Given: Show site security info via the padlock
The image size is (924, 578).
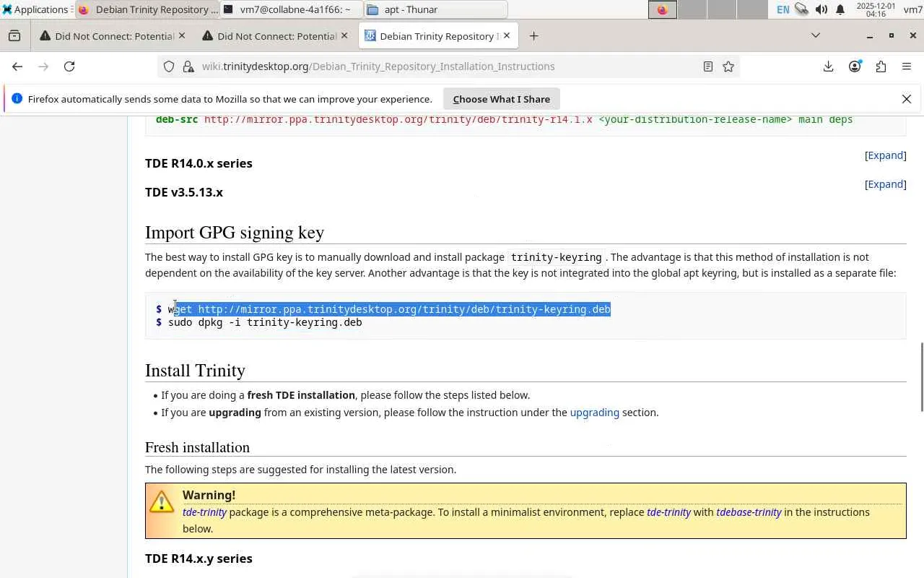Looking at the screenshot, I should point(188,66).
